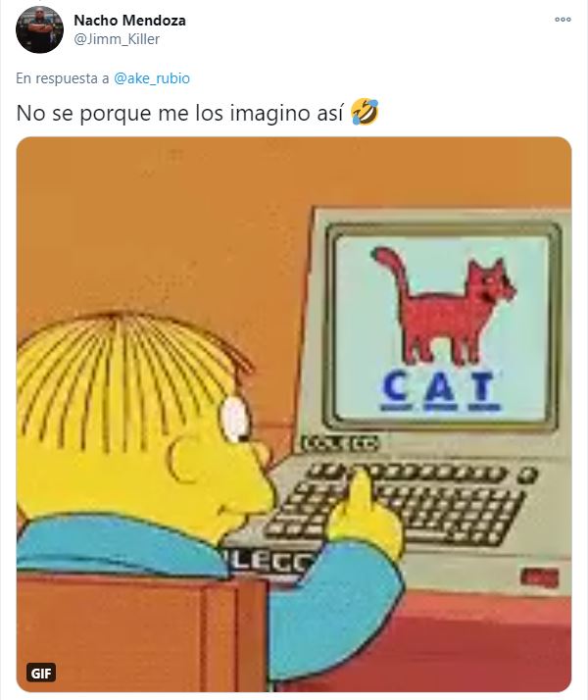The image size is (588, 700).
Task: Open the @Jimm_Killer handle link
Action: [117, 39]
